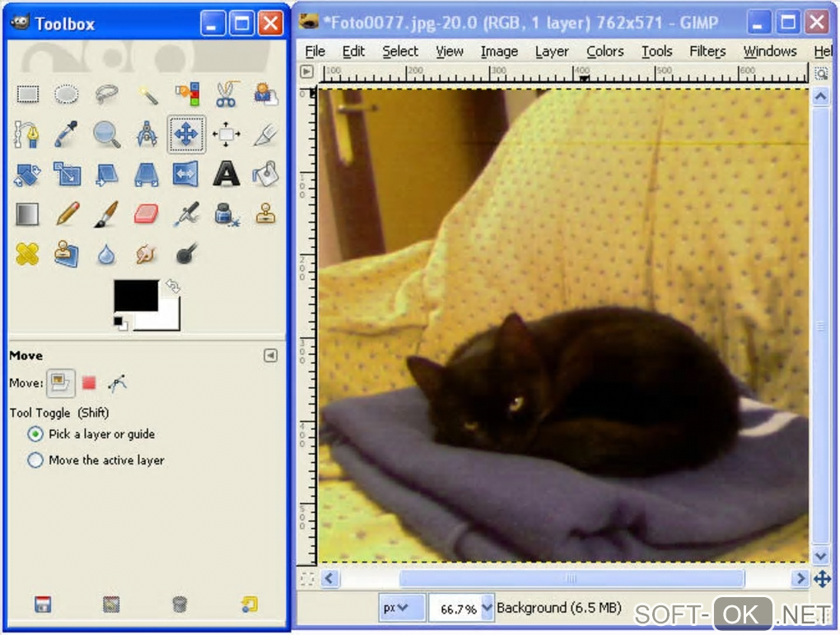
Task: Select the Pencil tool
Action: (x=67, y=214)
